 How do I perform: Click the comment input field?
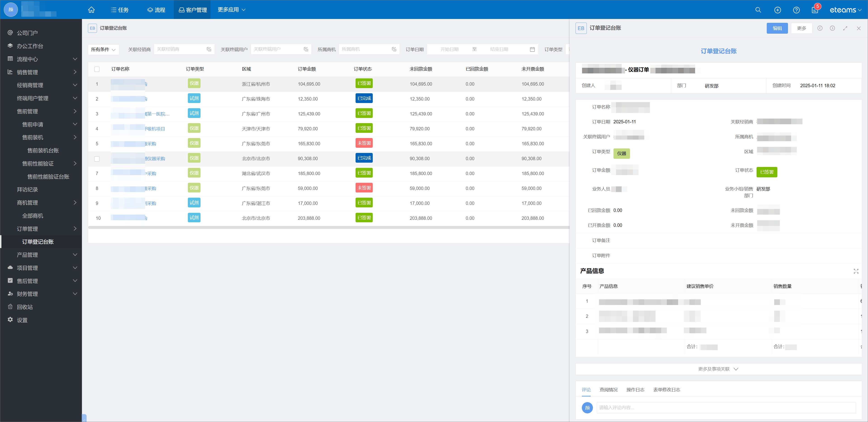[x=726, y=408]
